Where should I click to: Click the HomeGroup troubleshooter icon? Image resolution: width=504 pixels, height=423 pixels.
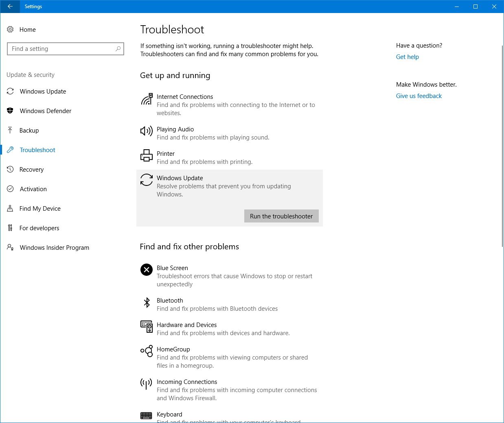(146, 351)
